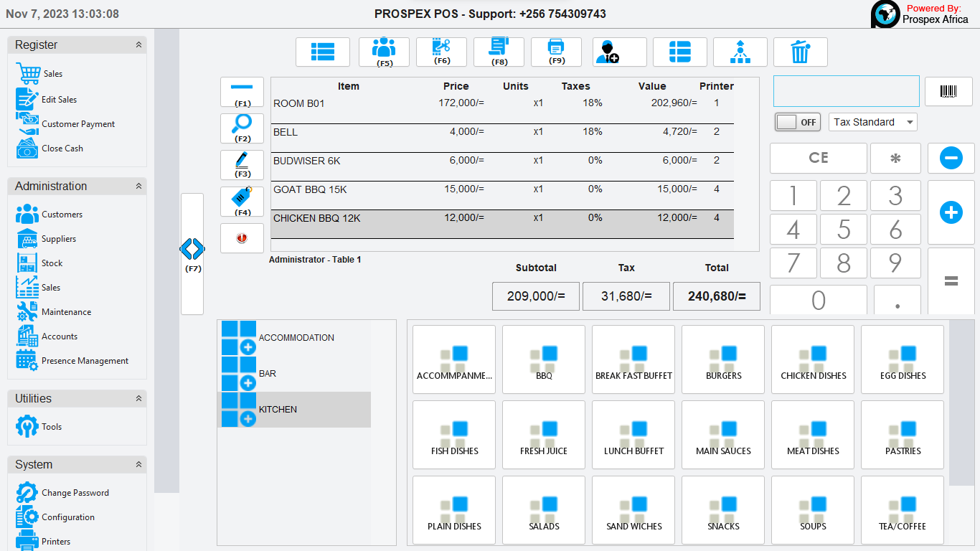Viewport: 980px width, 551px height.
Task: Collapse the Register panel section
Action: 138,45
